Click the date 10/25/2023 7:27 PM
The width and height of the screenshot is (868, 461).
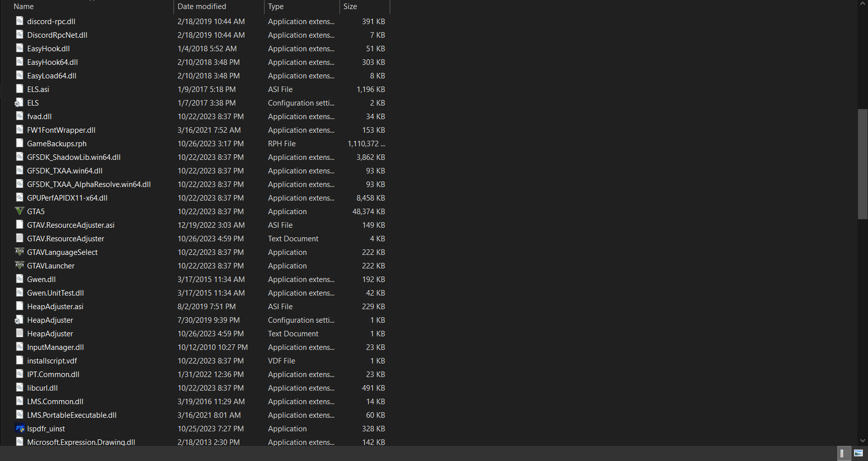[x=211, y=429]
